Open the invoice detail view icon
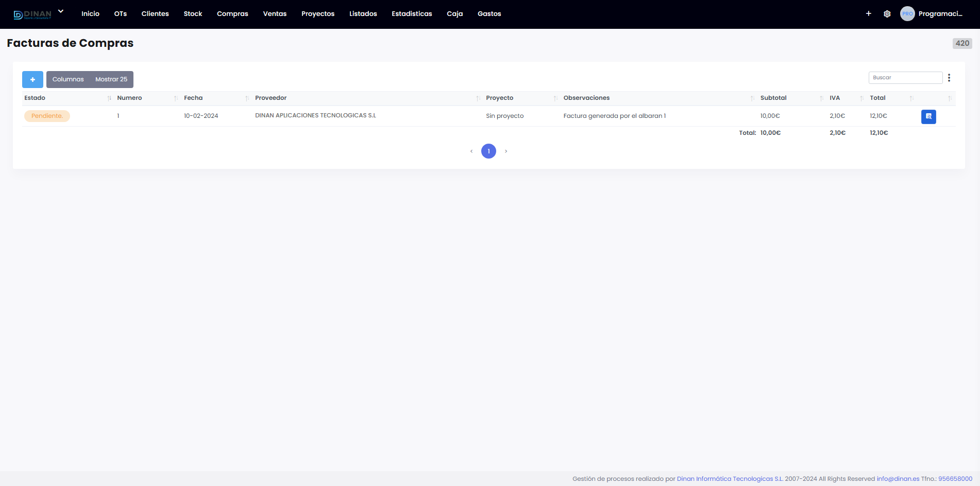980x486 pixels. 928,117
